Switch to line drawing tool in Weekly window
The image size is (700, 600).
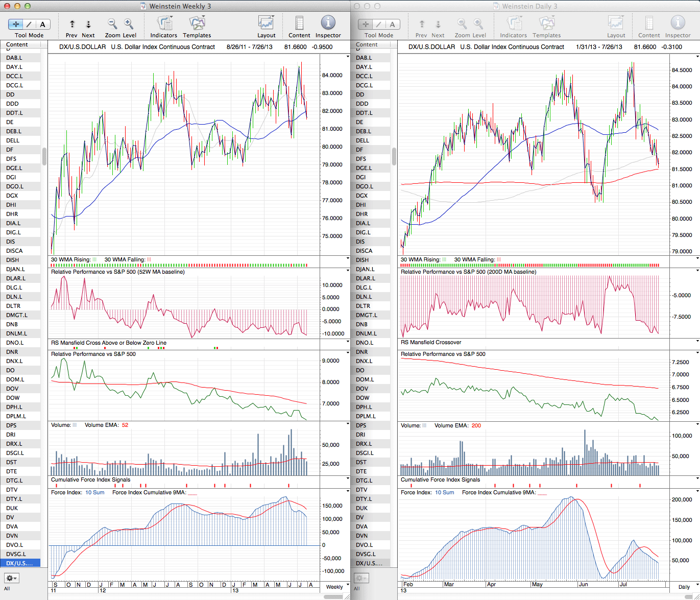tap(29, 24)
